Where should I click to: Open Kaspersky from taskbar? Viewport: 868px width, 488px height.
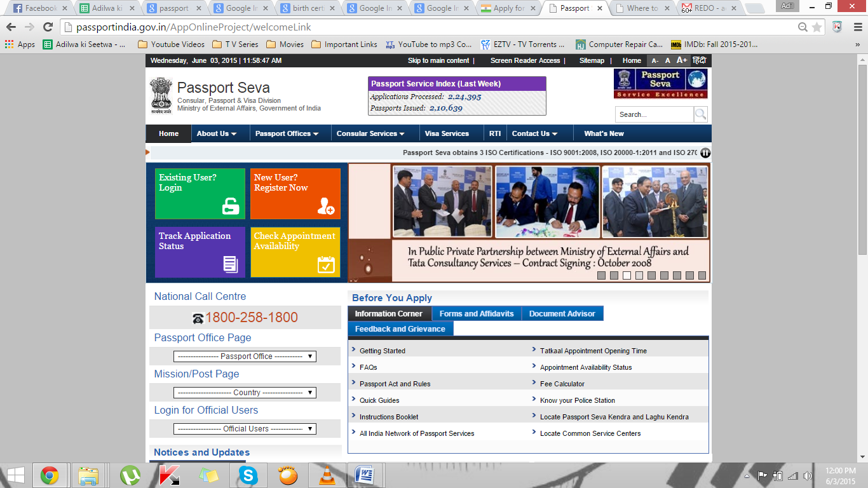pos(169,475)
